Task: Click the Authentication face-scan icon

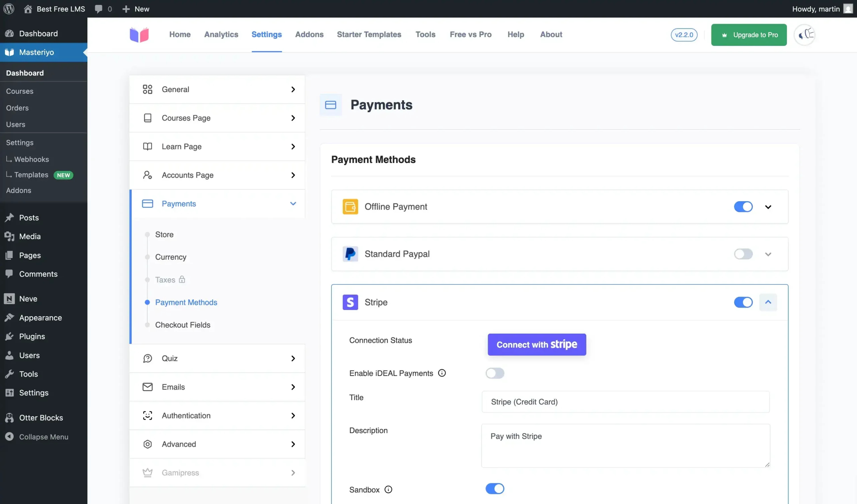Action: pyautogui.click(x=148, y=415)
